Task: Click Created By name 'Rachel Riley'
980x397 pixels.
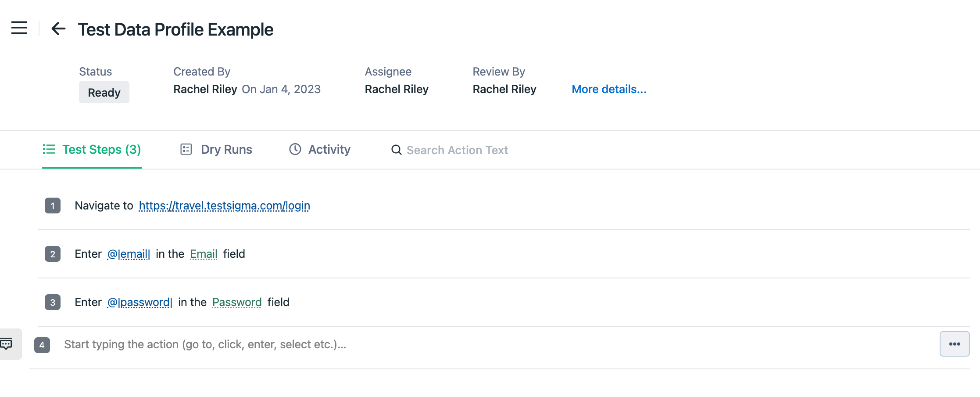Action: [205, 89]
